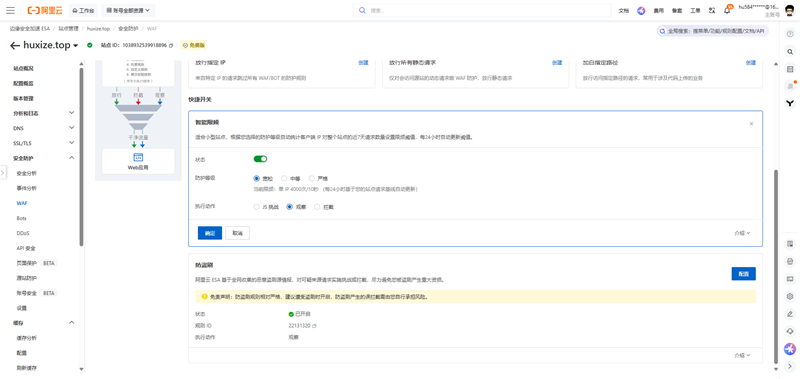Open 缓存分析 in the sidebar
Screen dimensions: 800x379
tap(27, 338)
